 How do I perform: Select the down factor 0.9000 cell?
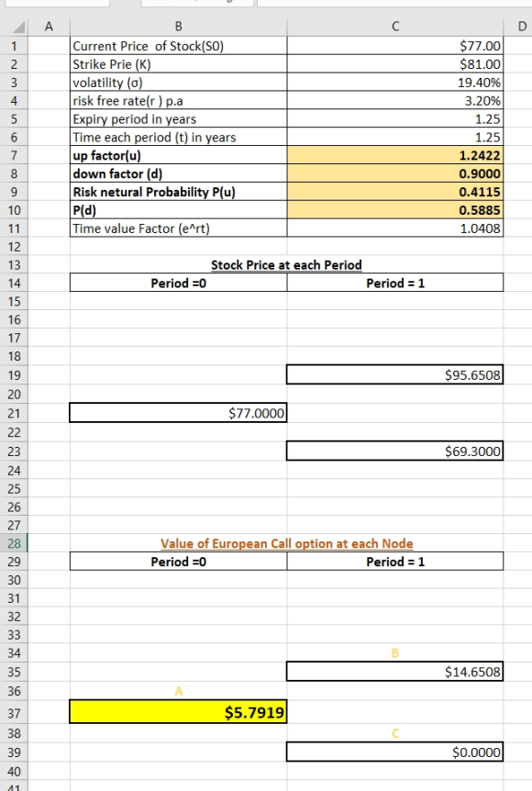tap(394, 173)
